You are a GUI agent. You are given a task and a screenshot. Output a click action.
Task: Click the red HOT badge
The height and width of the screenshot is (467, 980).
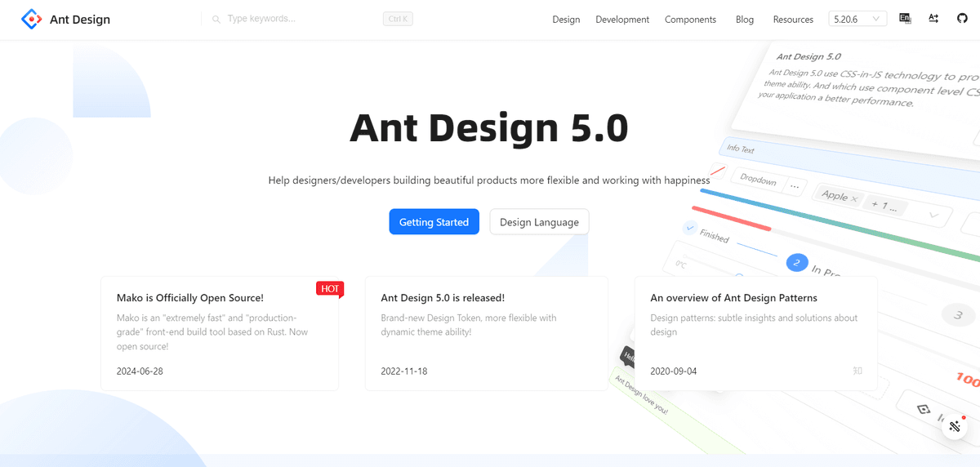coord(330,288)
